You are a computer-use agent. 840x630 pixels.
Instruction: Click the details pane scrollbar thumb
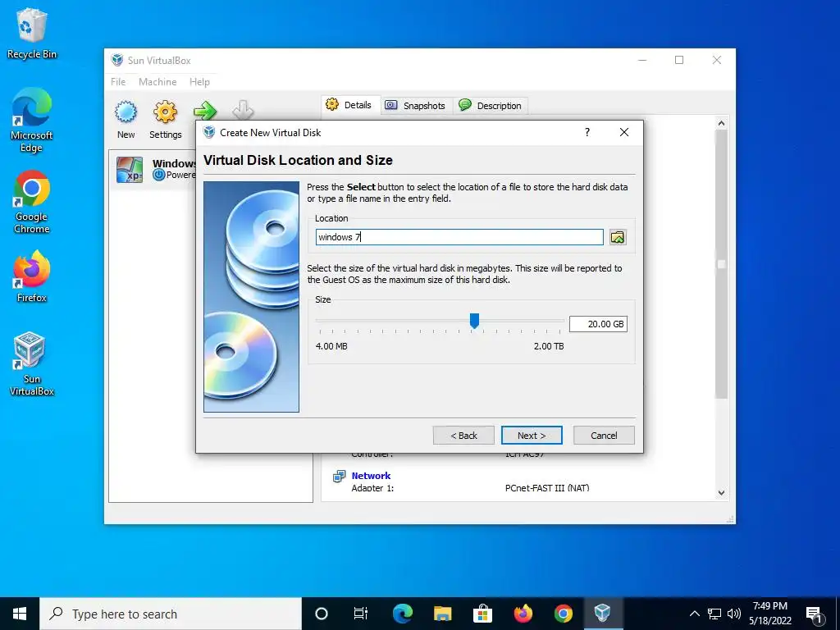point(721,264)
